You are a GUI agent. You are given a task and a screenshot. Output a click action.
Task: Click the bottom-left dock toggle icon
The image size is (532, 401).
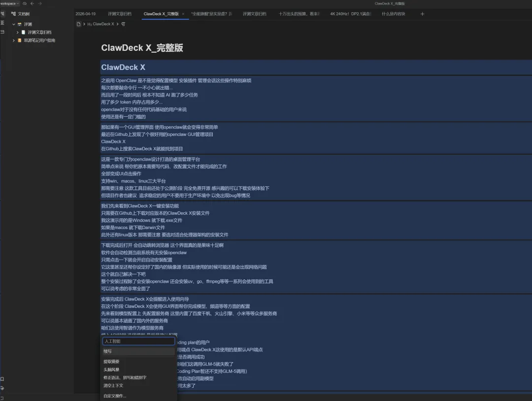[2, 398]
